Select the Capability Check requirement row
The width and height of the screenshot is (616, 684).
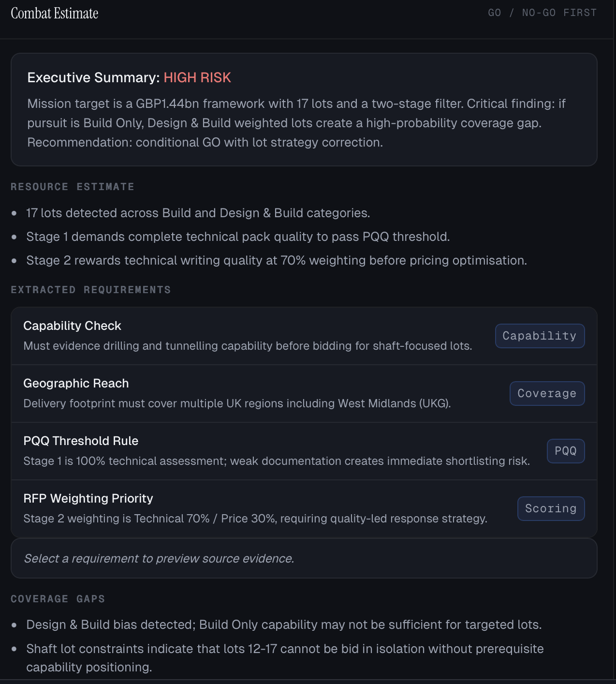point(248,336)
